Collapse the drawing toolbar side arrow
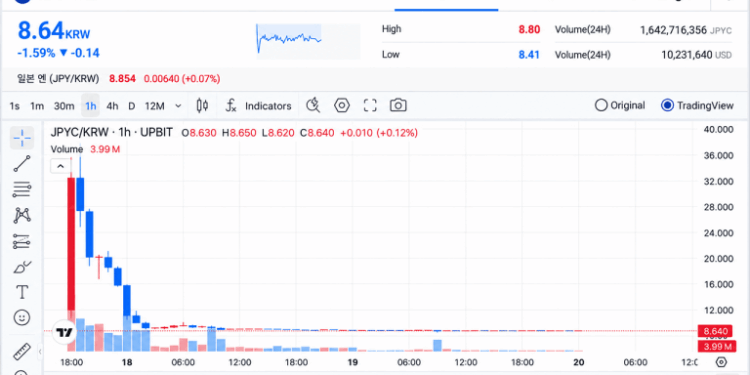The width and height of the screenshot is (750, 375). tap(40, 352)
